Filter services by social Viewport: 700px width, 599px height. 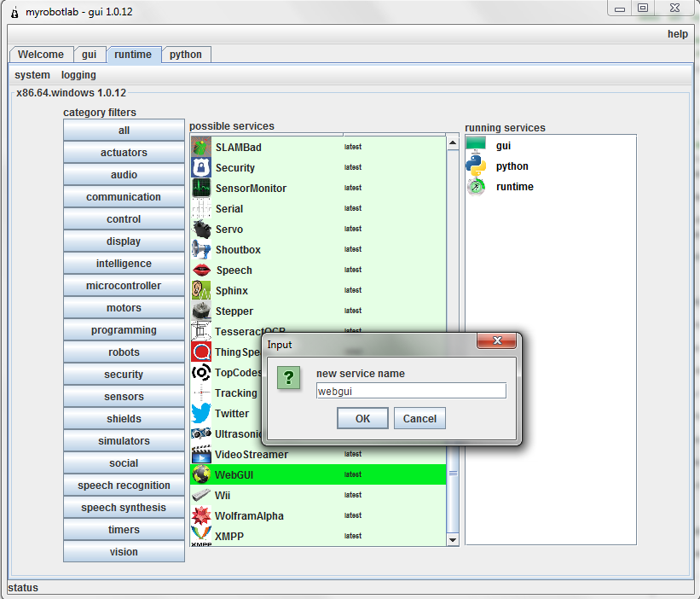124,463
